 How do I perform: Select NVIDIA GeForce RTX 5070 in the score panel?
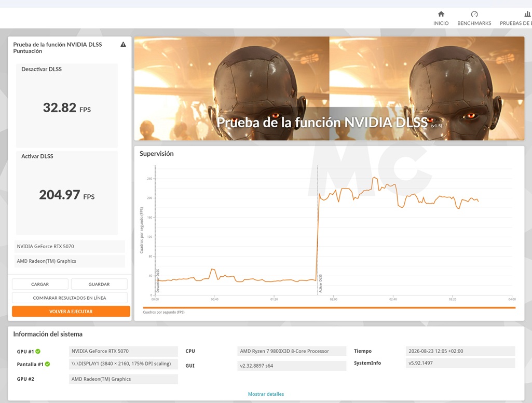[x=70, y=247]
